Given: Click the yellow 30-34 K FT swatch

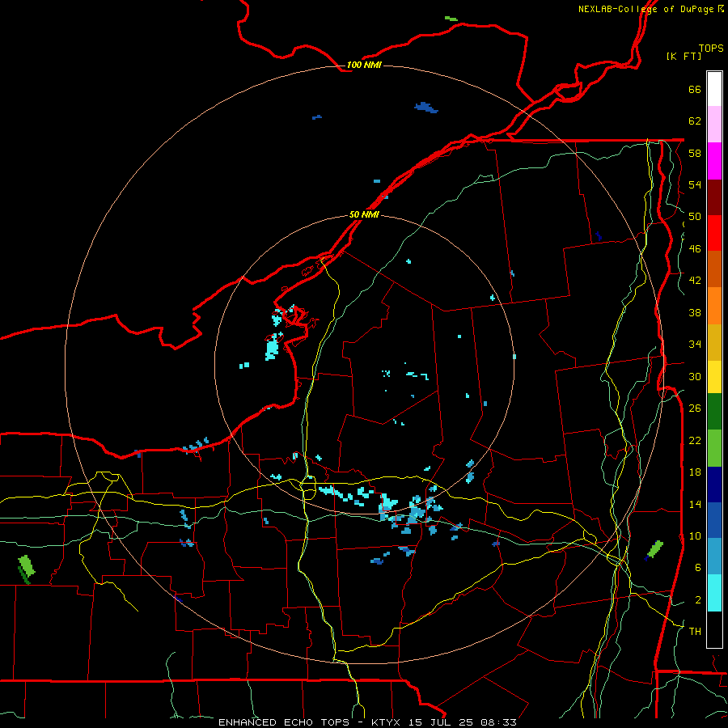Looking at the screenshot, I should (x=714, y=377).
